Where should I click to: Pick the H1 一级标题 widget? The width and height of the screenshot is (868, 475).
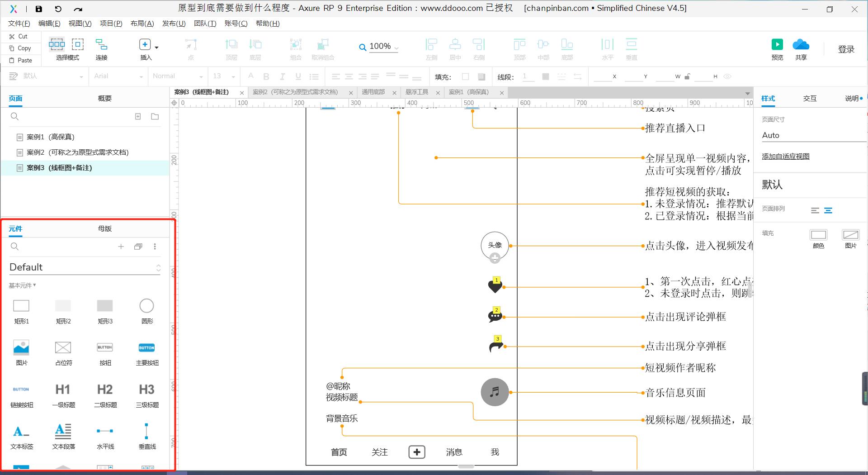pos(63,395)
